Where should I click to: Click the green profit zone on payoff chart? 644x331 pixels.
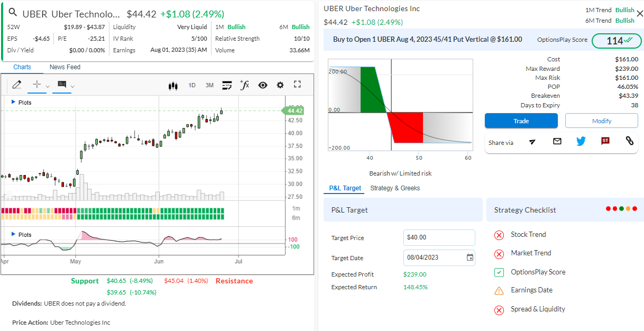pyautogui.click(x=373, y=90)
